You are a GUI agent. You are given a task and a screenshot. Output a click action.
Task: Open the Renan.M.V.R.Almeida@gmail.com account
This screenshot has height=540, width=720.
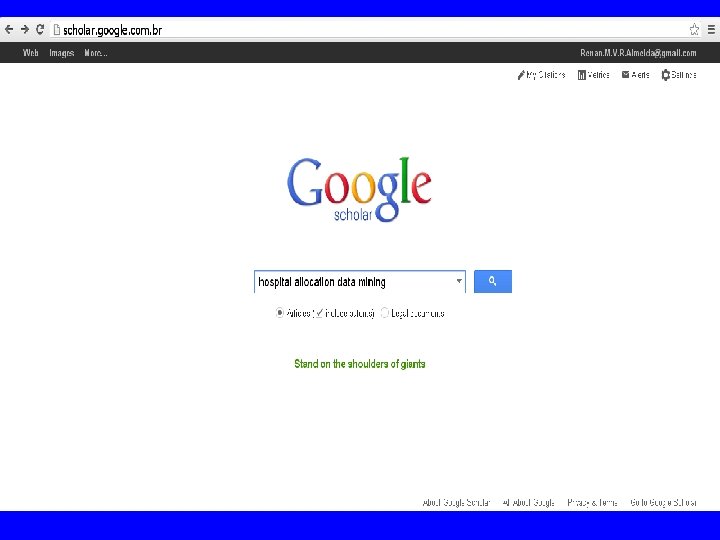point(638,53)
